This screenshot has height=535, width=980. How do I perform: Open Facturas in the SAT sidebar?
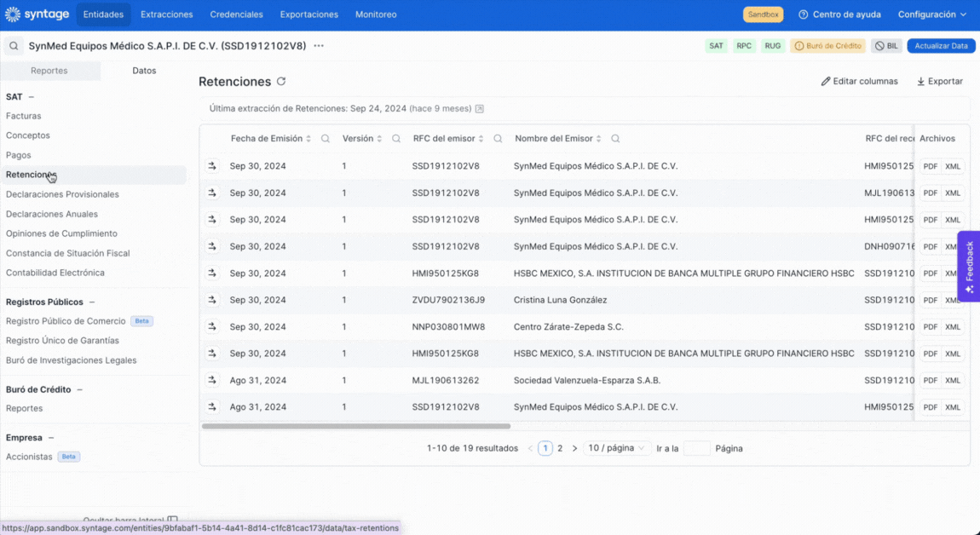[24, 116]
